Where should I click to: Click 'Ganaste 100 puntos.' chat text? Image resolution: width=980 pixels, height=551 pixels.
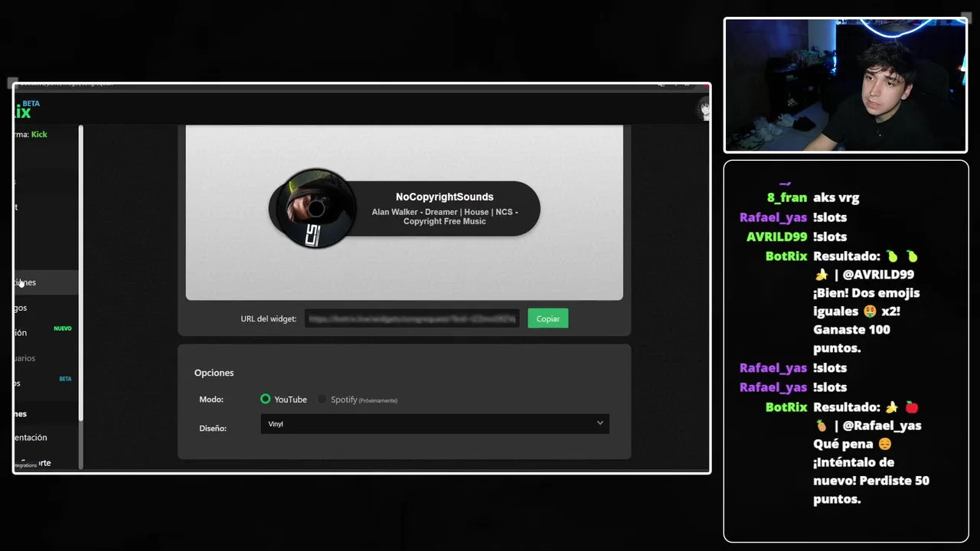(x=851, y=338)
